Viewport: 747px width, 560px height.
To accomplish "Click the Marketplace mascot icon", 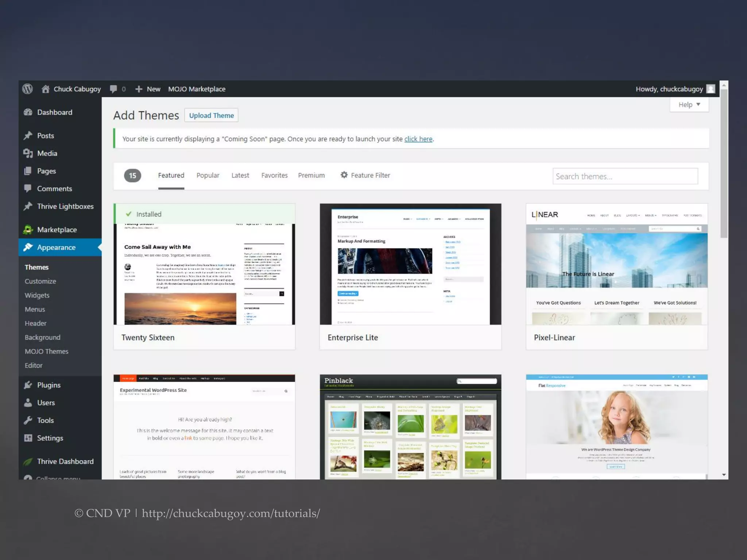I will pyautogui.click(x=28, y=230).
